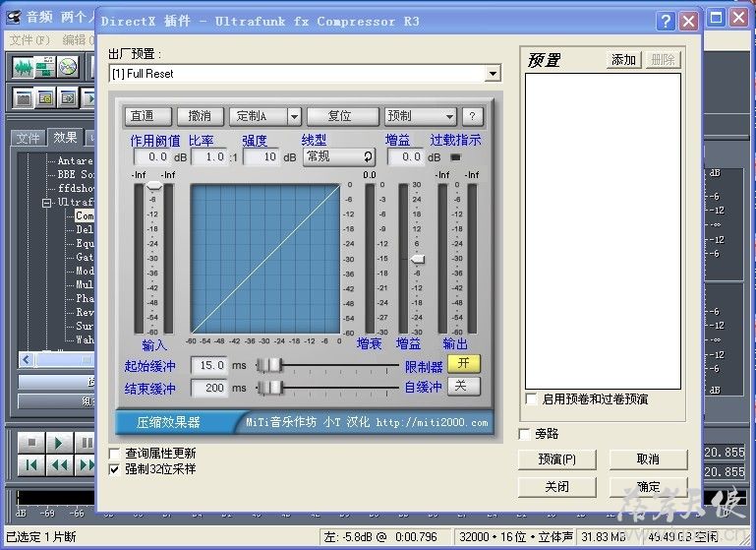Click the overload indicator LED
Viewport: 756px width, 550px height.
[x=455, y=156]
